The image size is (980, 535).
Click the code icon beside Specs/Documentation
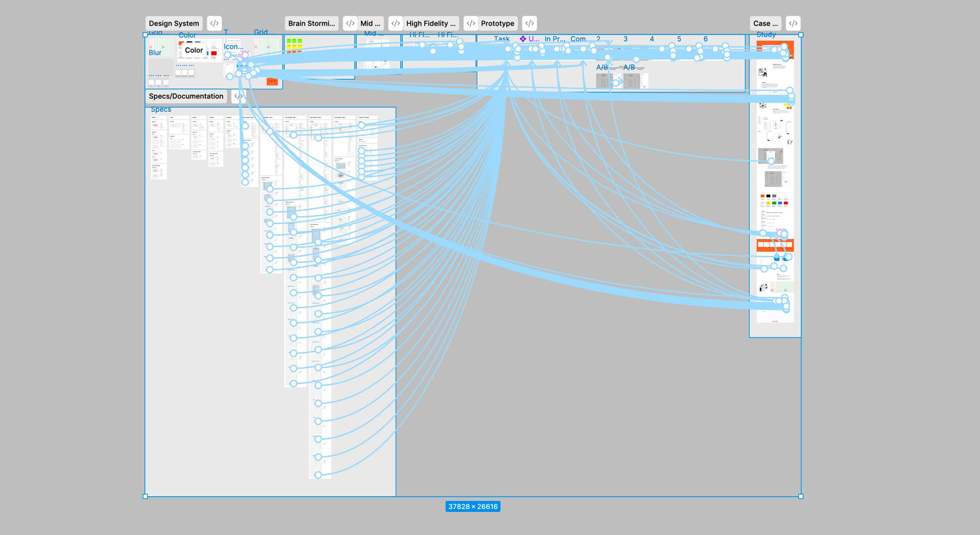point(238,96)
